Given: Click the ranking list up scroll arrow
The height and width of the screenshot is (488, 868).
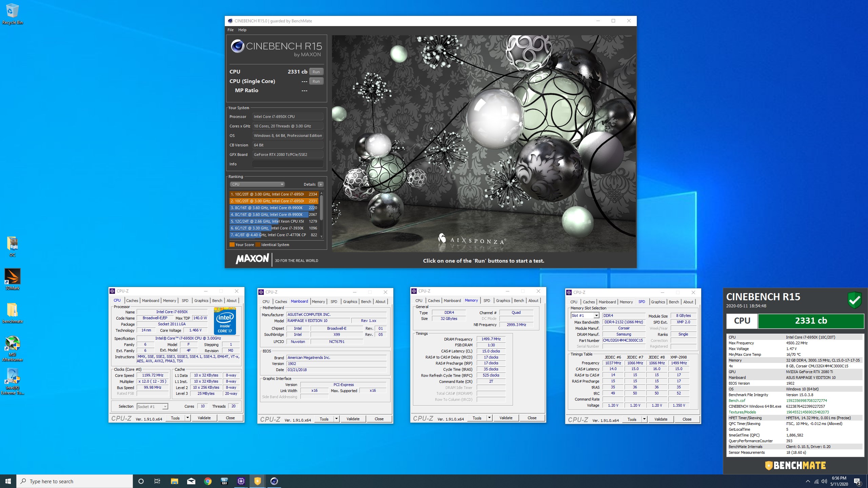Looking at the screenshot, I should click(321, 193).
